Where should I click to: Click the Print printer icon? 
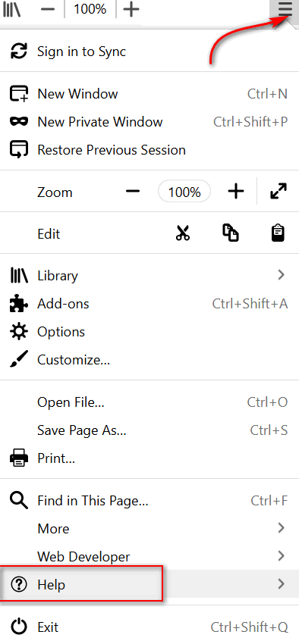tap(18, 458)
